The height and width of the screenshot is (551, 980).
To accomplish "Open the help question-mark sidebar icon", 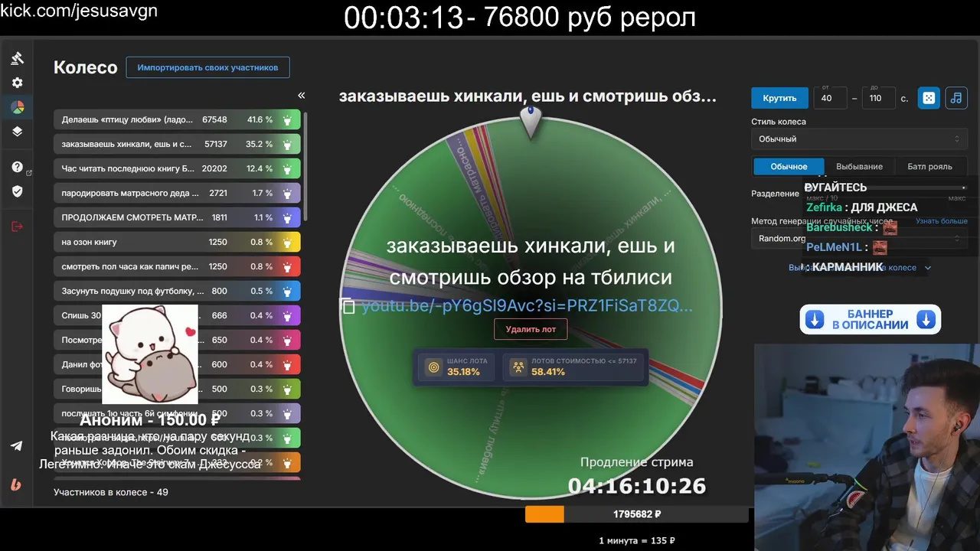I will (17, 167).
